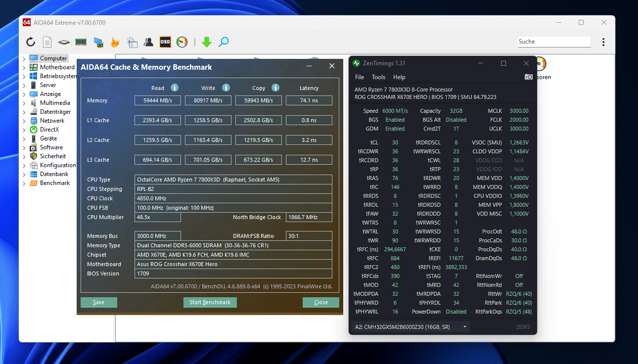Click the Capacity value 32GB in ZenTimings
Image resolution: width=638 pixels, height=364 pixels.
point(456,111)
